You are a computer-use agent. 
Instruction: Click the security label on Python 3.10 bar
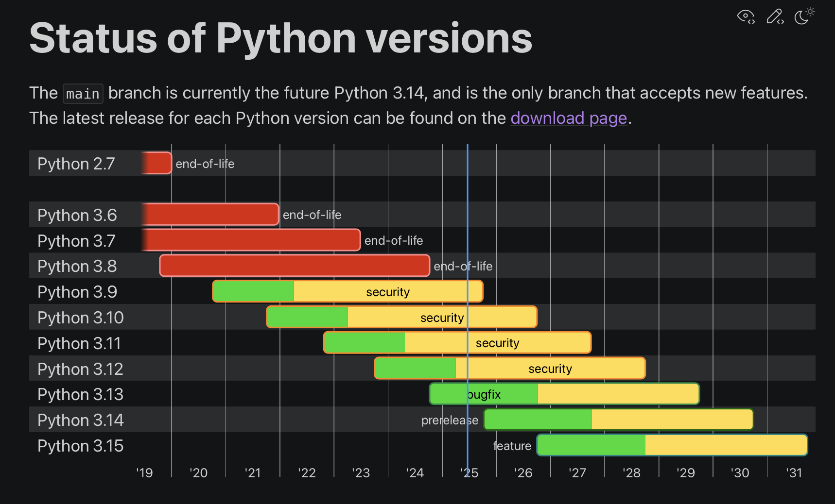pyautogui.click(x=442, y=318)
